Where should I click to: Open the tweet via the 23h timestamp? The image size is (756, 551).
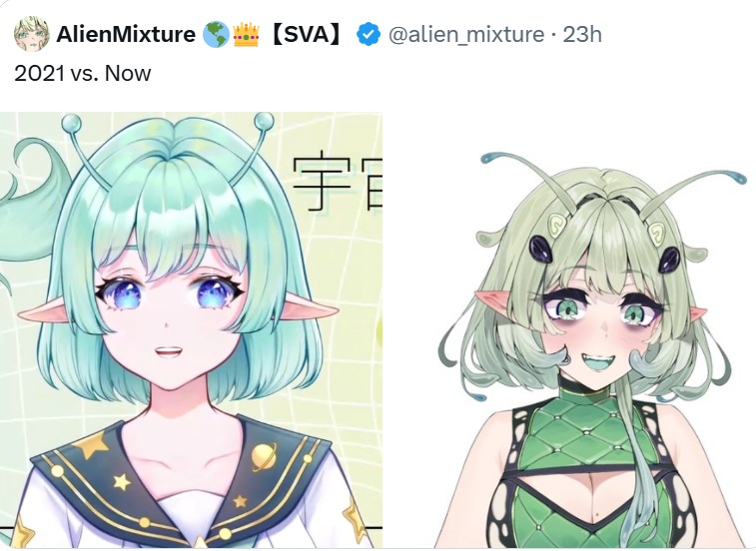[x=582, y=35]
